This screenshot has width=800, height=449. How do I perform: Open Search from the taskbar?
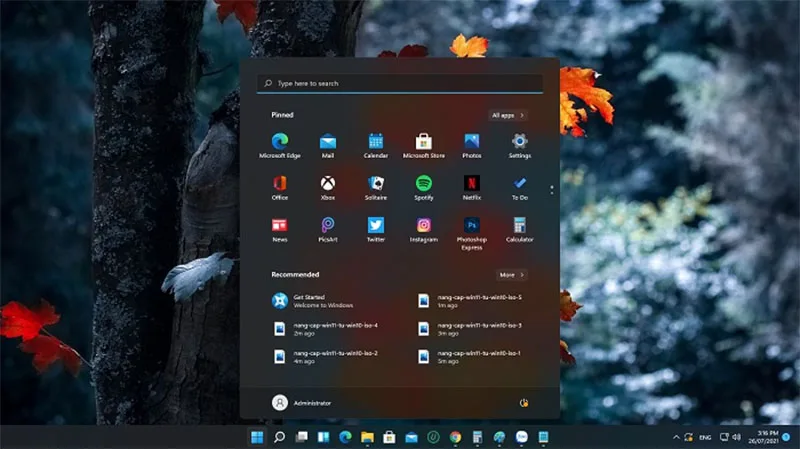279,437
